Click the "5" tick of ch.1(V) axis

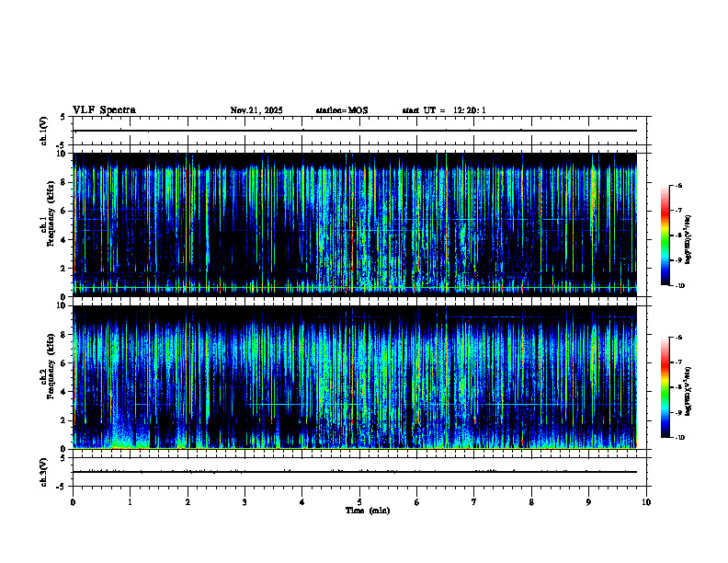(x=63, y=117)
